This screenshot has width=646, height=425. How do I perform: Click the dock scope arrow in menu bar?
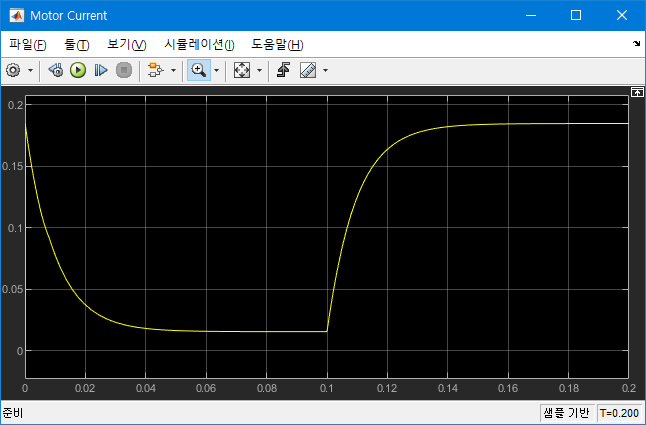(637, 44)
